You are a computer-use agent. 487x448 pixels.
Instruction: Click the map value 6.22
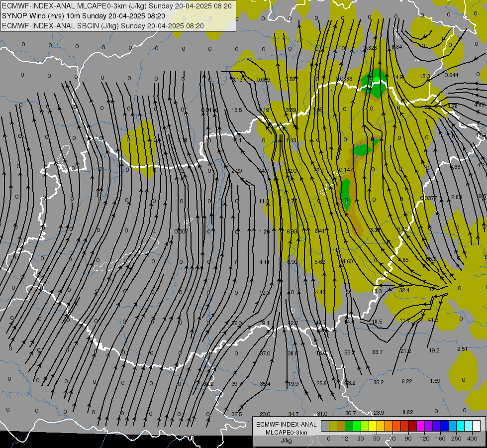[x=406, y=381]
